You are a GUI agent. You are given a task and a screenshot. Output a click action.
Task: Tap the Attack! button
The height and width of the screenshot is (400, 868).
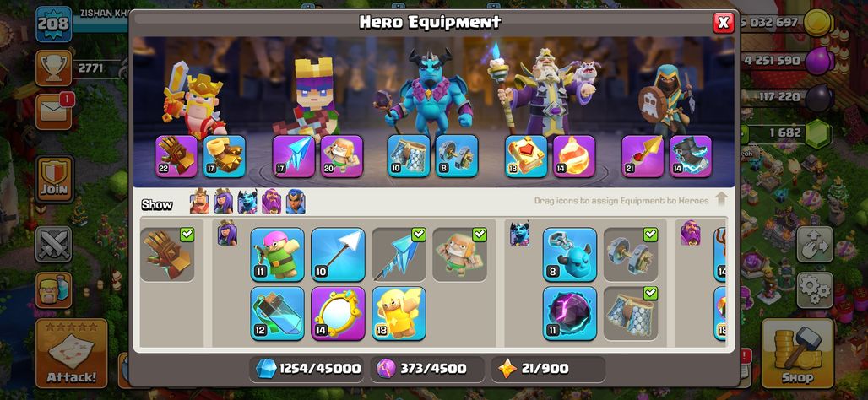pos(72,353)
